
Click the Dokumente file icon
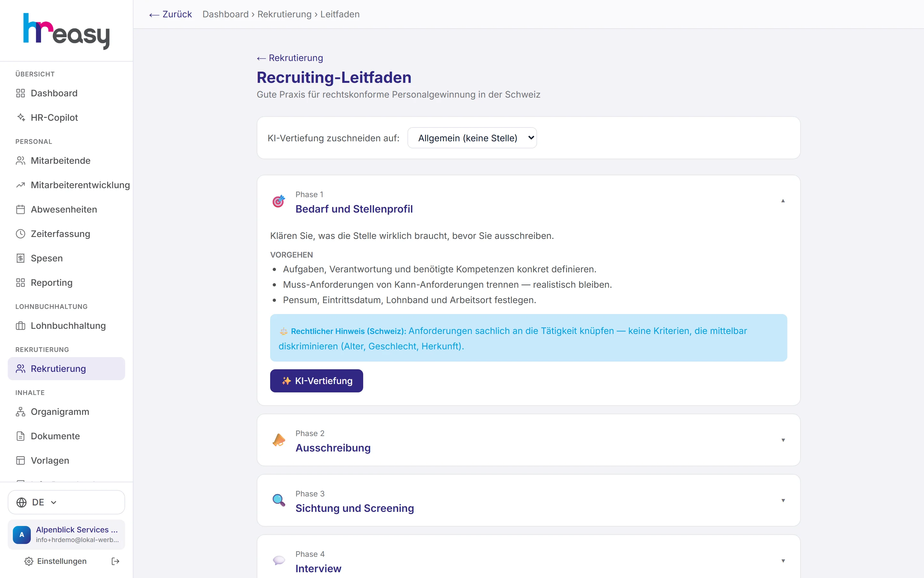[21, 436]
